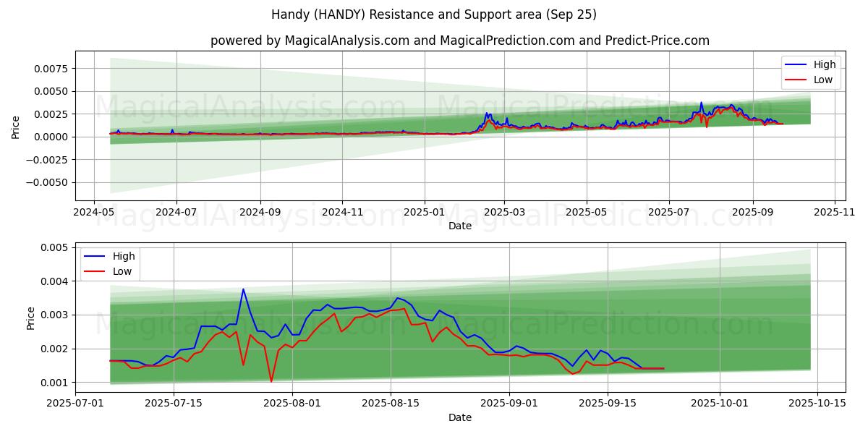This screenshot has width=868, height=434.
Task: Click the bottom chart y-axis value '0.003'
Action: tap(54, 315)
